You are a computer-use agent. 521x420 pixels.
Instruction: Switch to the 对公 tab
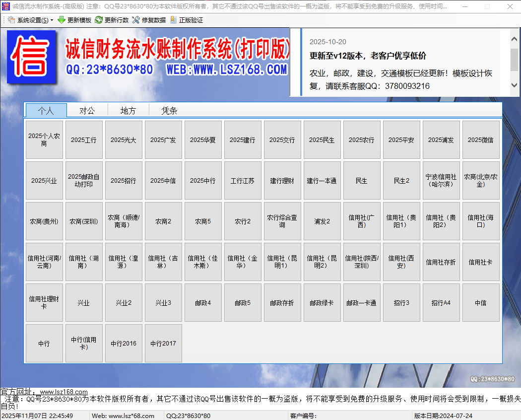pyautogui.click(x=87, y=110)
